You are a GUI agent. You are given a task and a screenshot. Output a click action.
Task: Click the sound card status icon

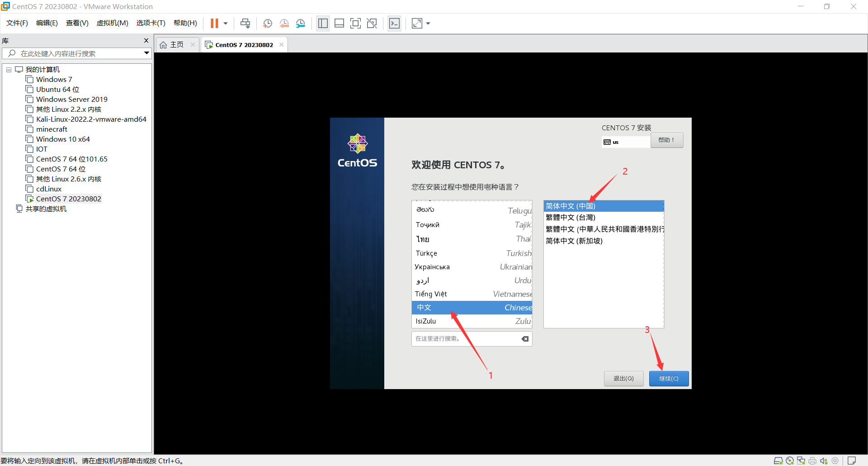824,461
